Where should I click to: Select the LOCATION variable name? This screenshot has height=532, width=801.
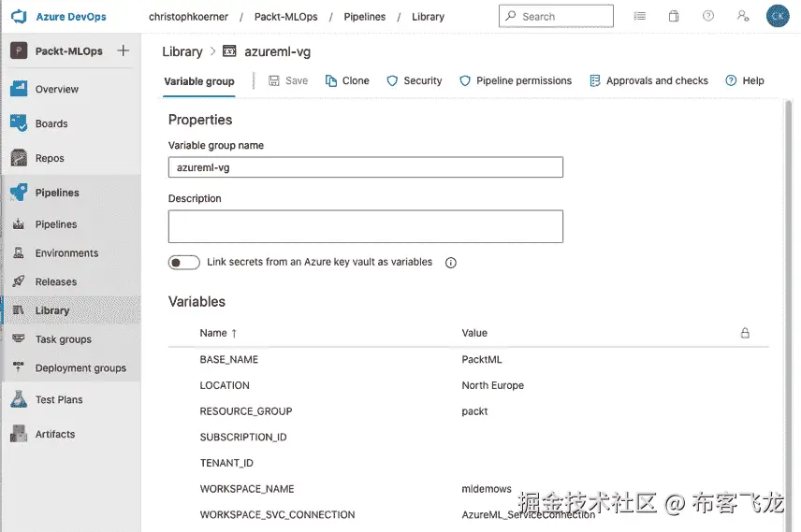coord(225,385)
